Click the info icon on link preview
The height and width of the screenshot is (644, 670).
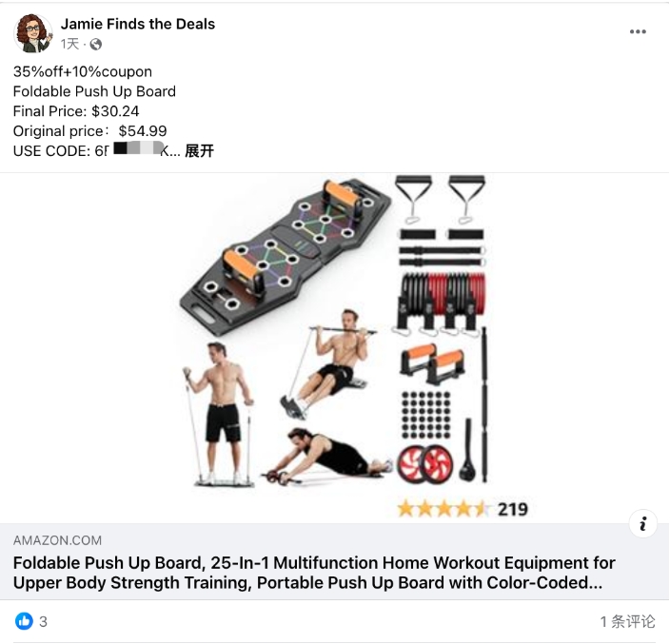642,523
